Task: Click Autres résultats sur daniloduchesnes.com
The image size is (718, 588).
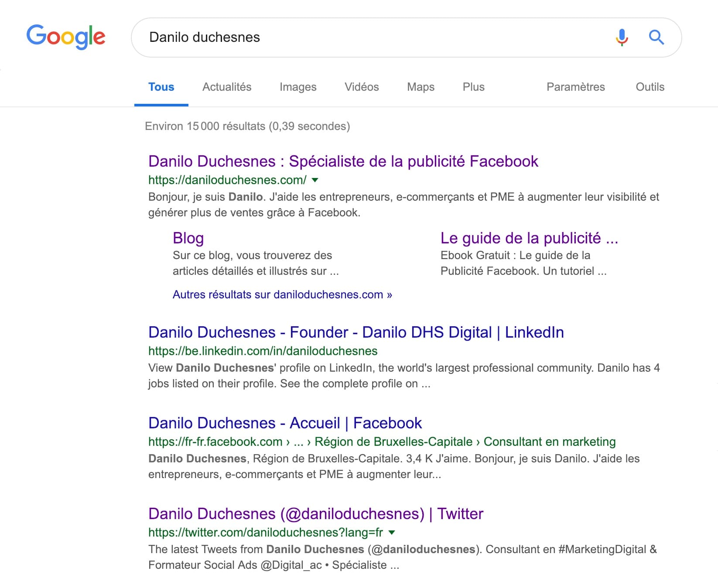Action: click(x=282, y=294)
